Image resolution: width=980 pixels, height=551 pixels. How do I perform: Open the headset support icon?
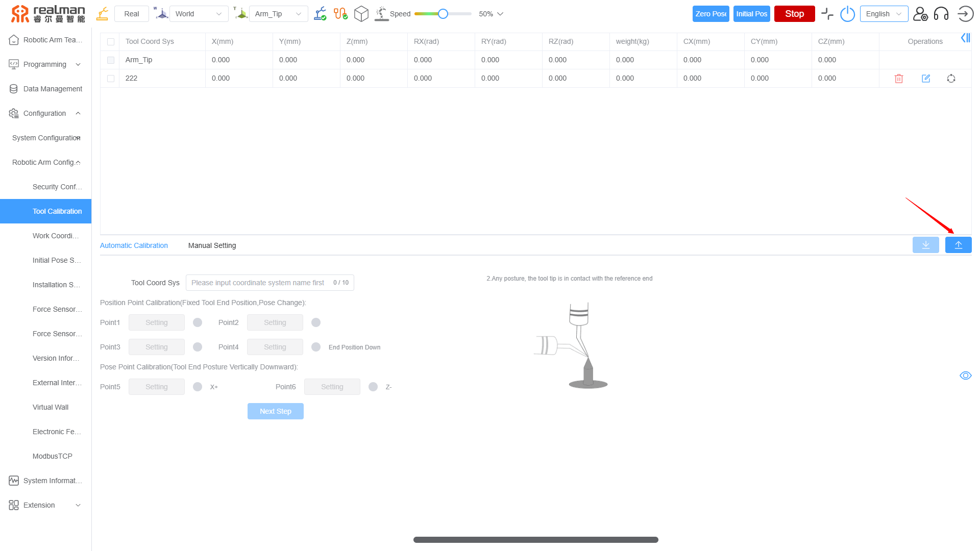(x=941, y=14)
